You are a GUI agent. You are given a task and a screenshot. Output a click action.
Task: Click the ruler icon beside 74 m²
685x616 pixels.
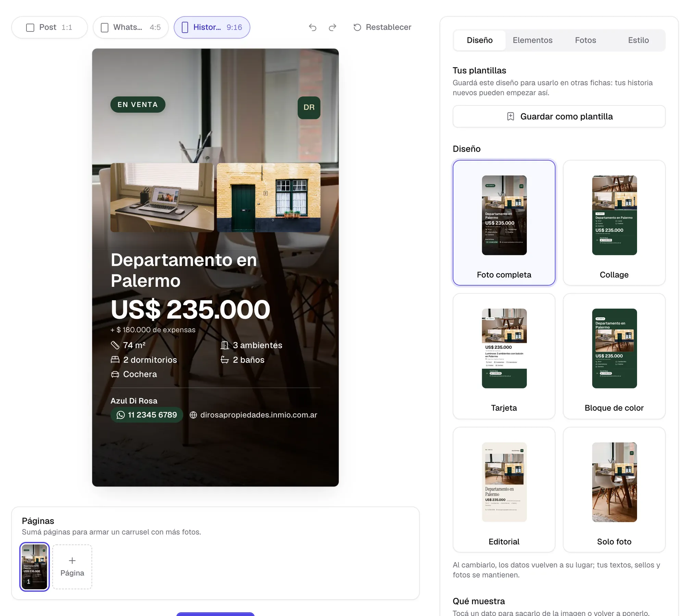115,345
